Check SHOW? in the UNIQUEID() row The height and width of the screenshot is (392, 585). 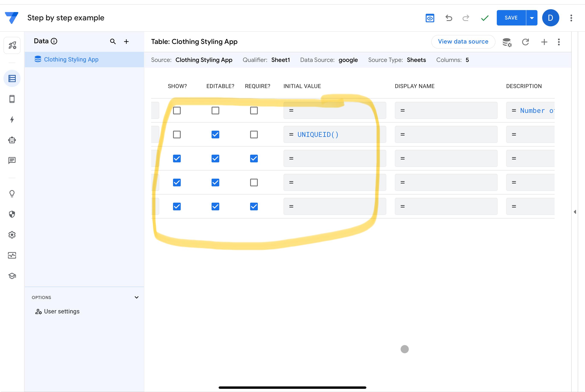pos(177,135)
